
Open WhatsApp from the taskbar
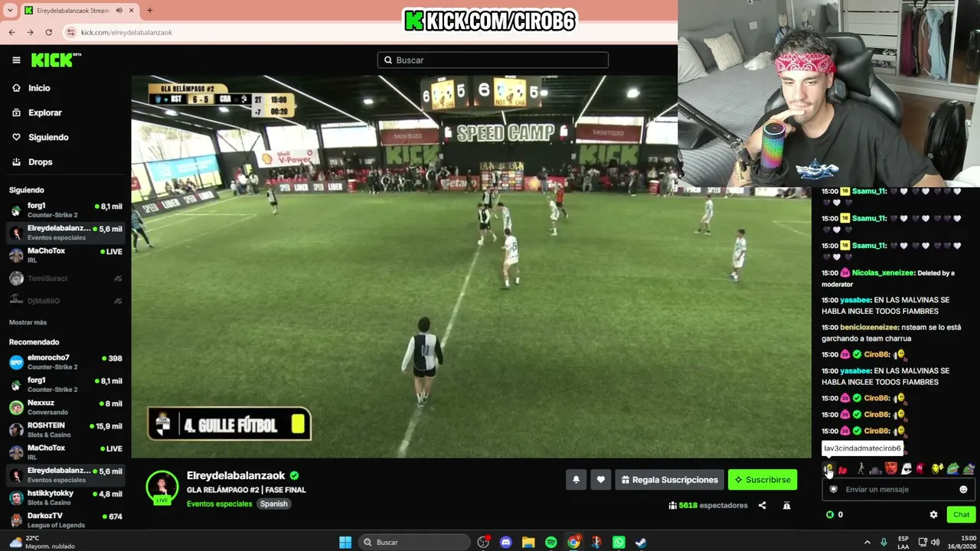click(619, 542)
